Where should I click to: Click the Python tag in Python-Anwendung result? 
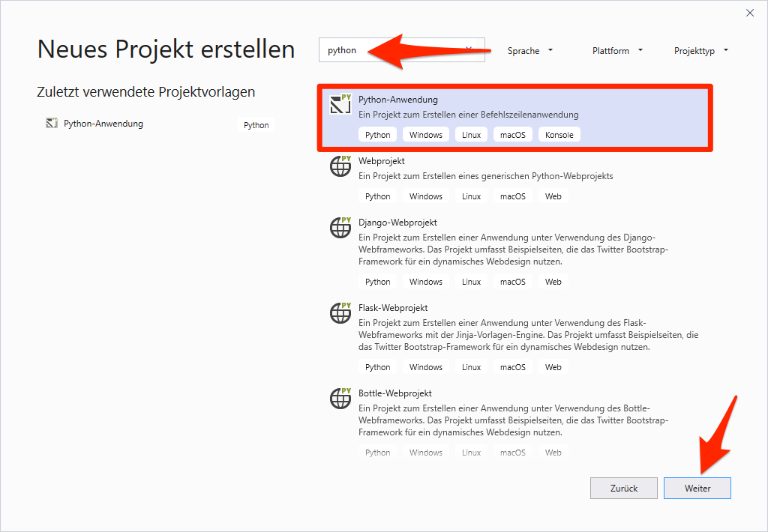tap(378, 135)
